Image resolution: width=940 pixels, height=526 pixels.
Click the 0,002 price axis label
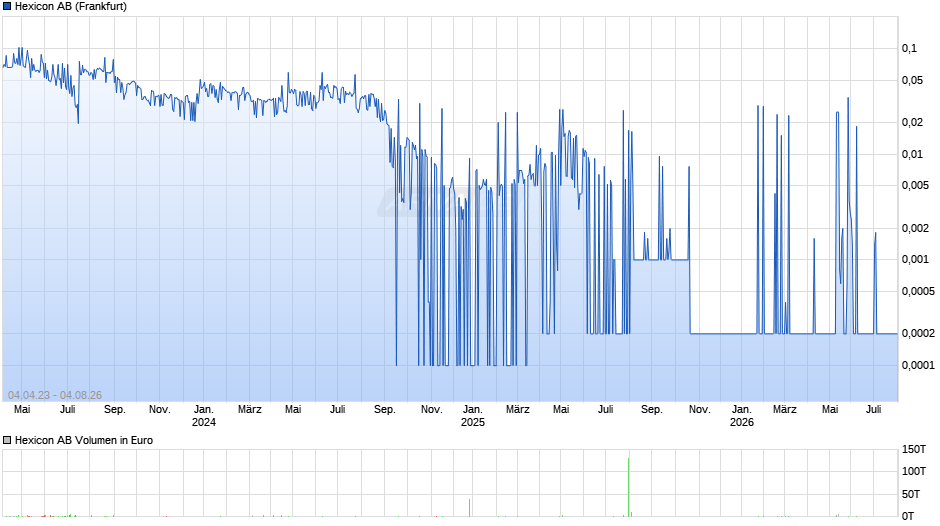[915, 228]
